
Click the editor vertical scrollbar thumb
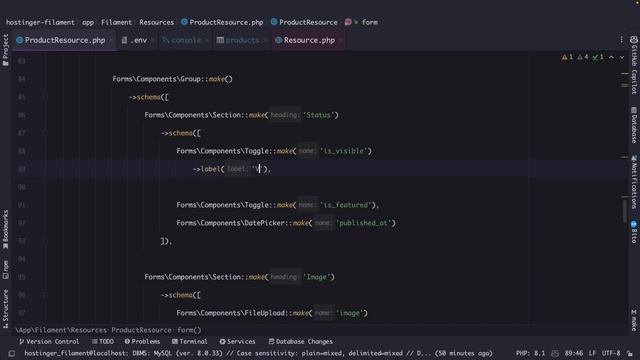click(624, 211)
